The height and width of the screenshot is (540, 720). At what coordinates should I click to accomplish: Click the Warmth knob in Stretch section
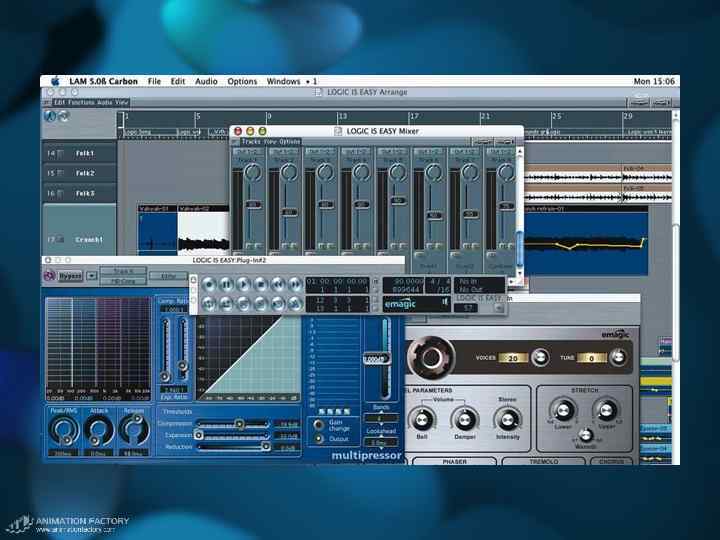(585, 434)
